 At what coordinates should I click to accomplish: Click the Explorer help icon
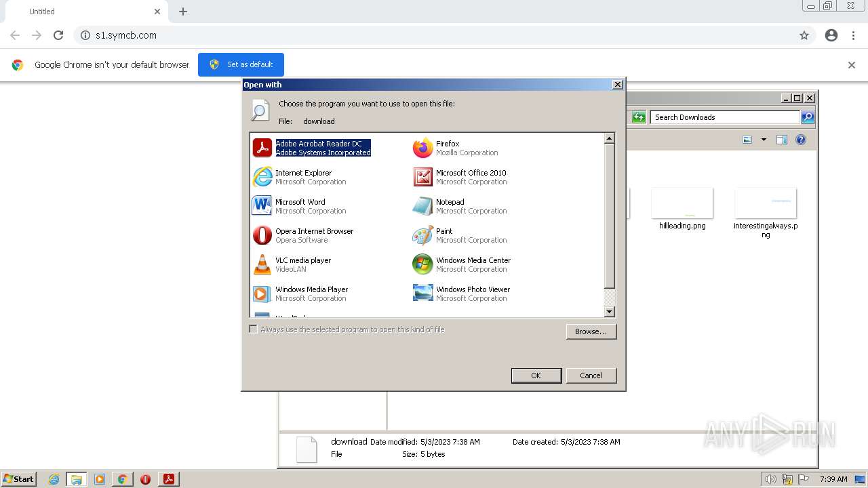point(801,140)
